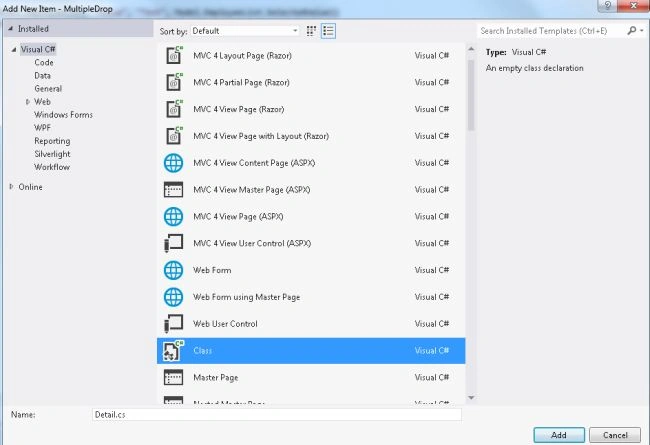The image size is (650, 445).
Task: Select MVC 4 View Content Page (ASPX) label
Action: click(x=254, y=163)
